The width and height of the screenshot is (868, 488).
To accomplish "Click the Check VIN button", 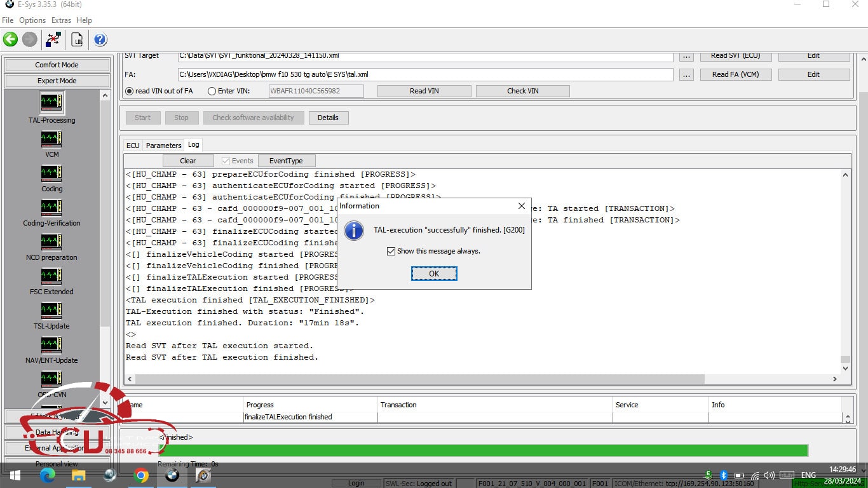I will 523,91.
